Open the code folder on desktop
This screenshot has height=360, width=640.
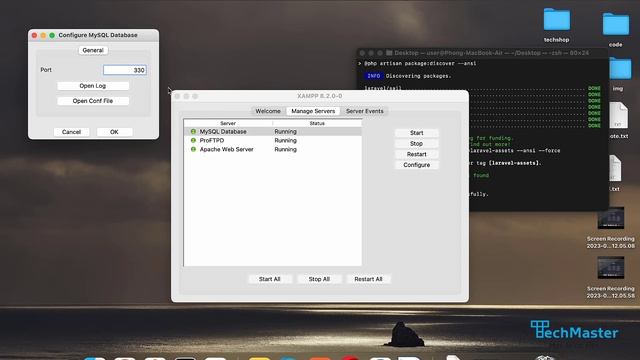[616, 29]
